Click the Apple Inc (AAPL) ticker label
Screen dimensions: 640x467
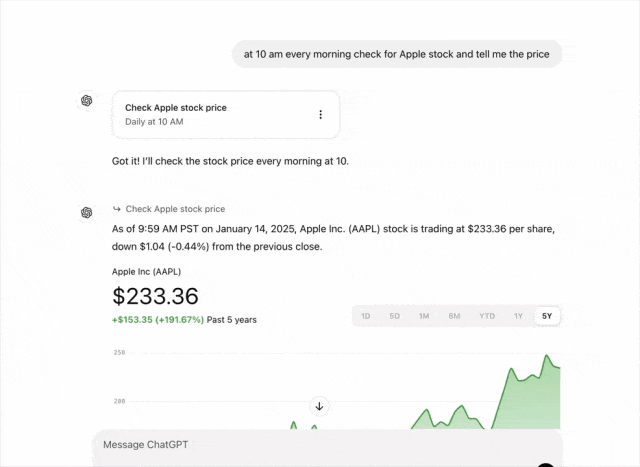[x=146, y=271]
